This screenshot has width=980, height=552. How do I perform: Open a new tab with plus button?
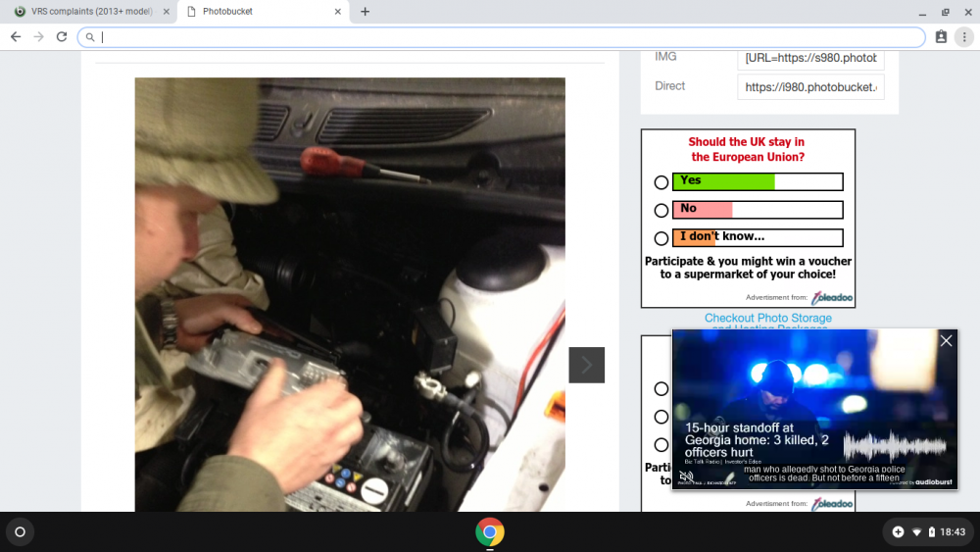point(365,11)
